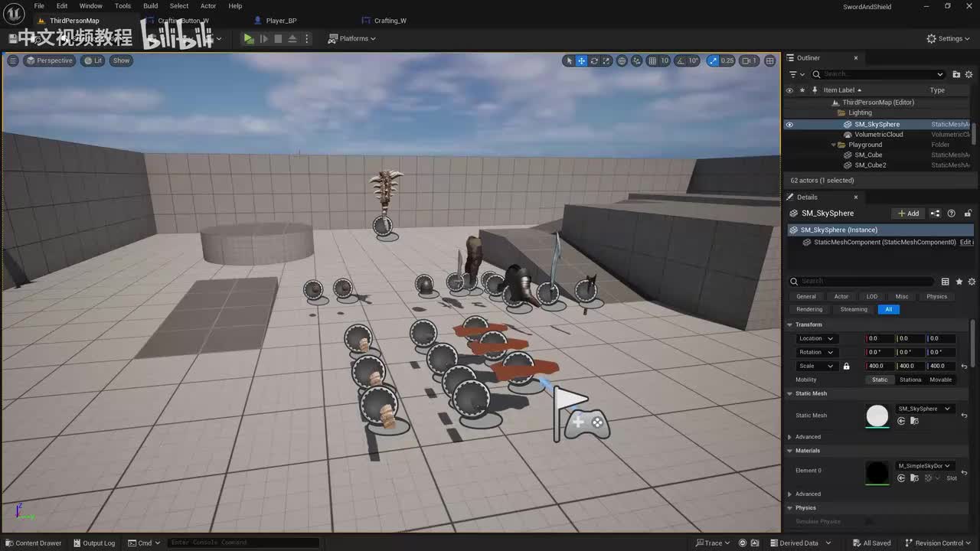Select the Lighting folder in Outliner

point(860,113)
